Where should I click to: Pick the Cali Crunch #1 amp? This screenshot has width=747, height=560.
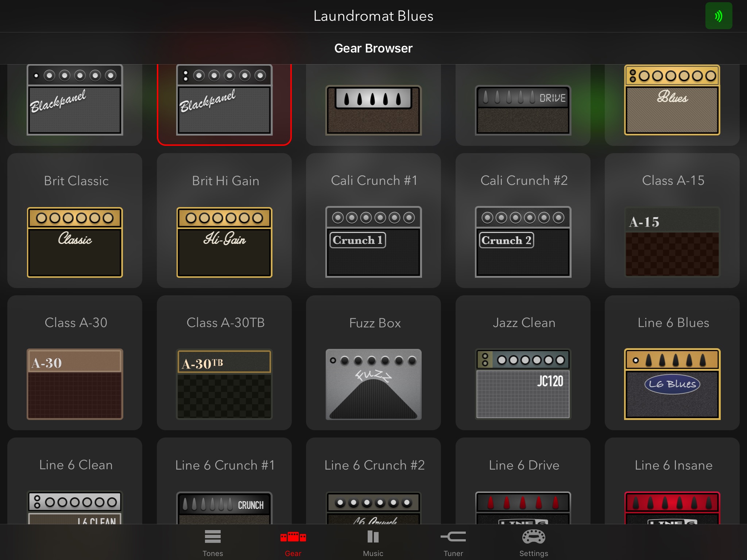click(x=373, y=242)
